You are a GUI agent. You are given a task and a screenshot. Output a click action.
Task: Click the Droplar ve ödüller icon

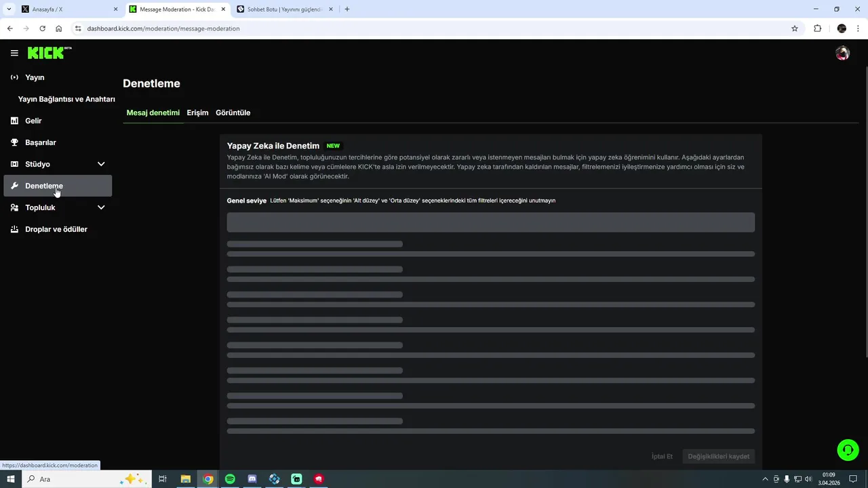click(14, 229)
